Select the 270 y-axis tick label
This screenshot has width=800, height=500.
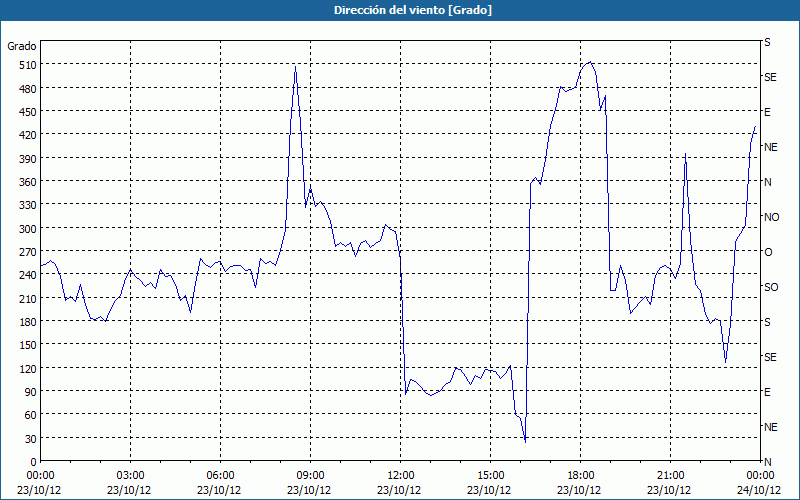[28, 252]
